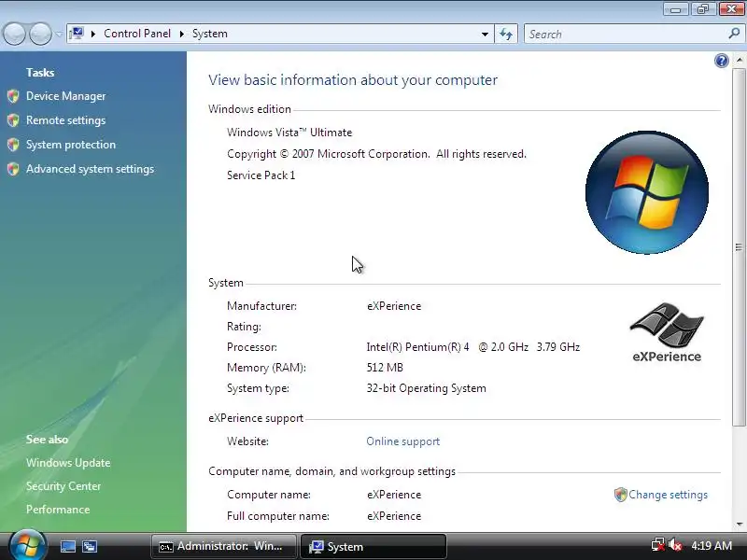Open Device Manager from Tasks
This screenshot has width=747, height=560.
pos(65,96)
